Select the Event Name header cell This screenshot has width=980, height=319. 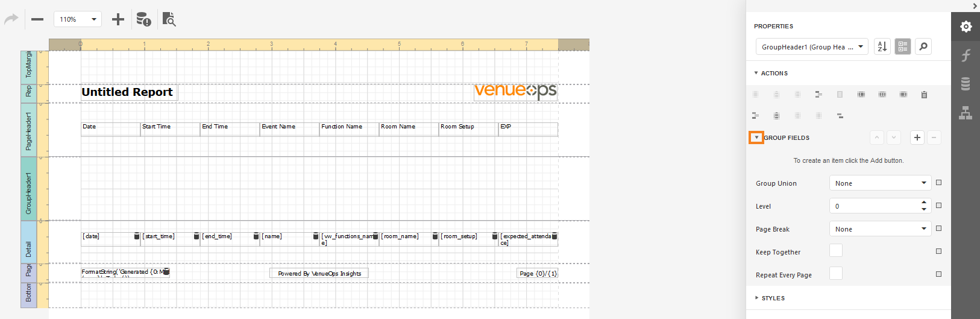[x=290, y=129]
